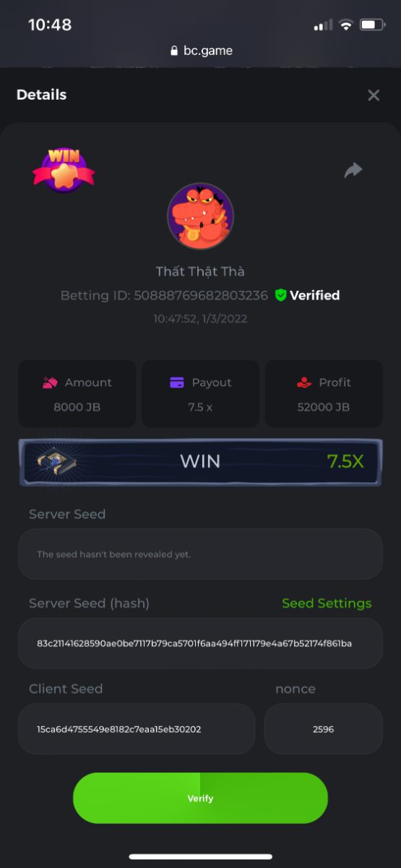Tap the Profit hand icon

[304, 383]
